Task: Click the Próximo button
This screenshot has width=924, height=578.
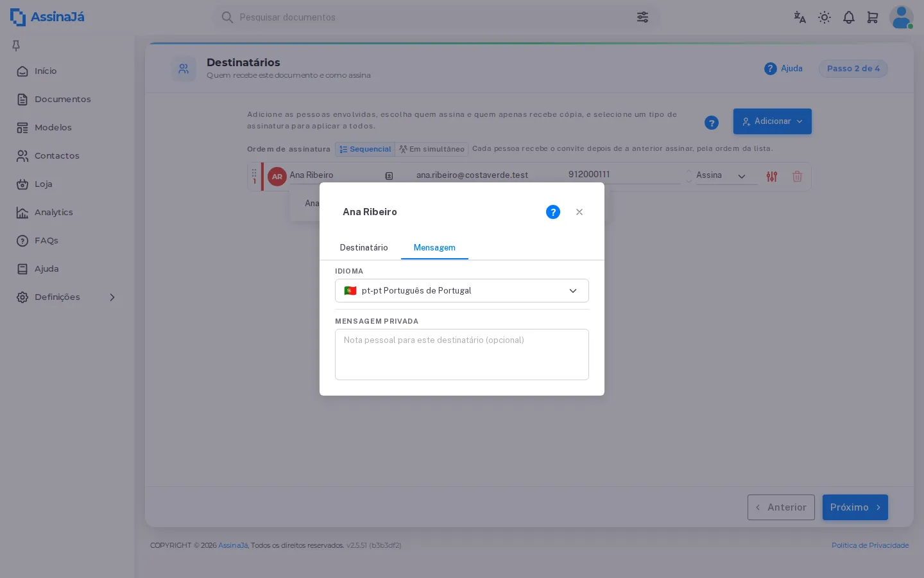Action: point(855,507)
